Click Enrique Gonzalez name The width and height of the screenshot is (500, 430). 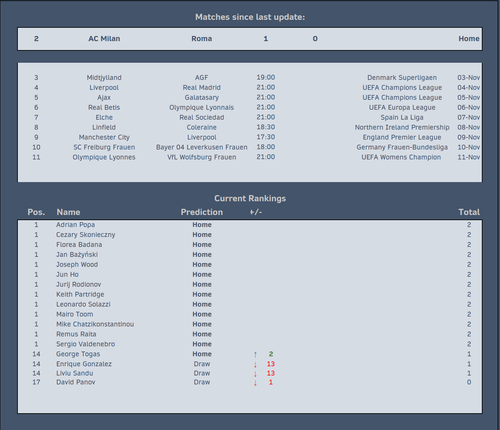pos(84,364)
